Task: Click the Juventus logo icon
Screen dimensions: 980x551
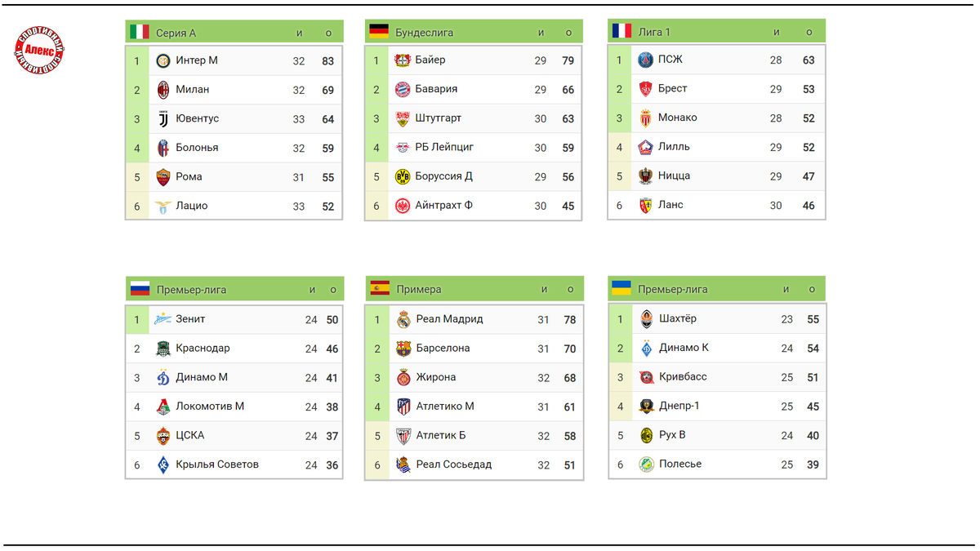Action: 163,118
